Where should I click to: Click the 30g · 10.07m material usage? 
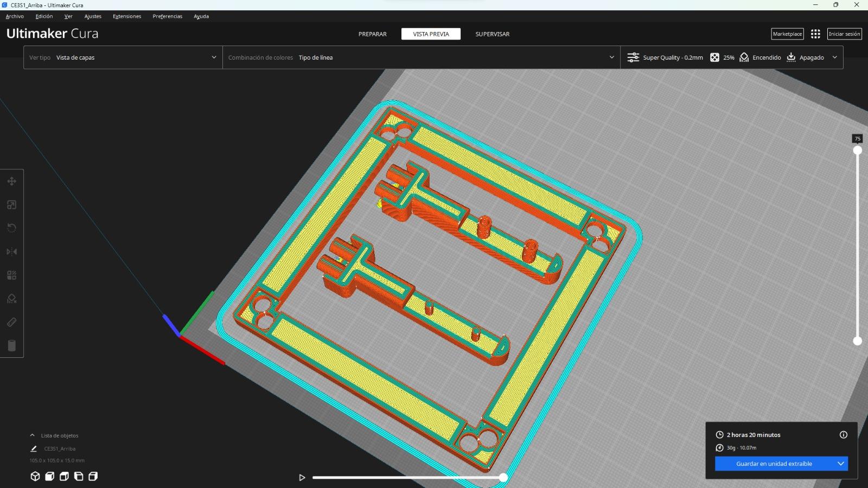[x=742, y=448]
